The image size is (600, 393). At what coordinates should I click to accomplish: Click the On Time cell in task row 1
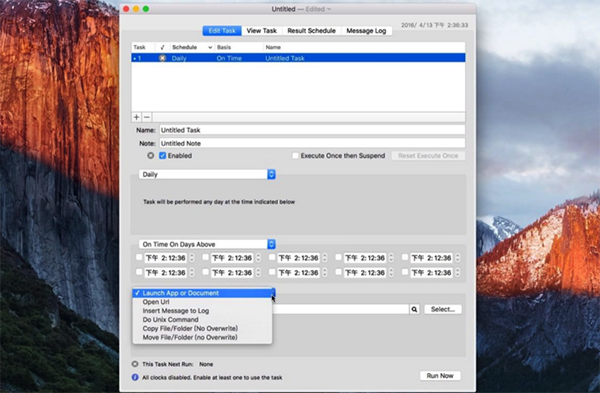coord(229,58)
